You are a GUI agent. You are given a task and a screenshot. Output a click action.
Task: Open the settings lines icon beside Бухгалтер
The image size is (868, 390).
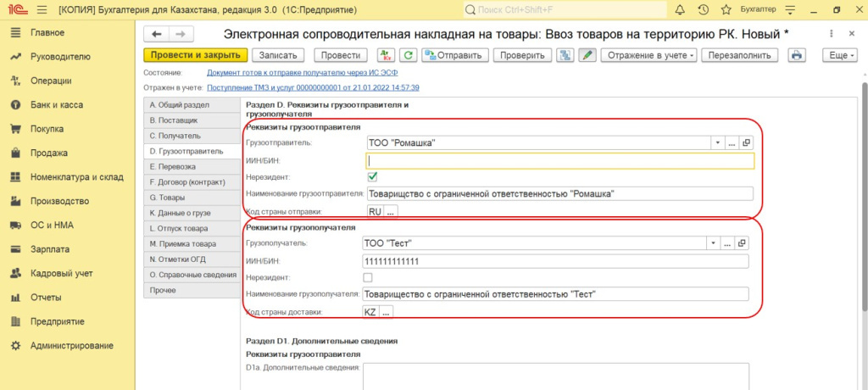[790, 10]
